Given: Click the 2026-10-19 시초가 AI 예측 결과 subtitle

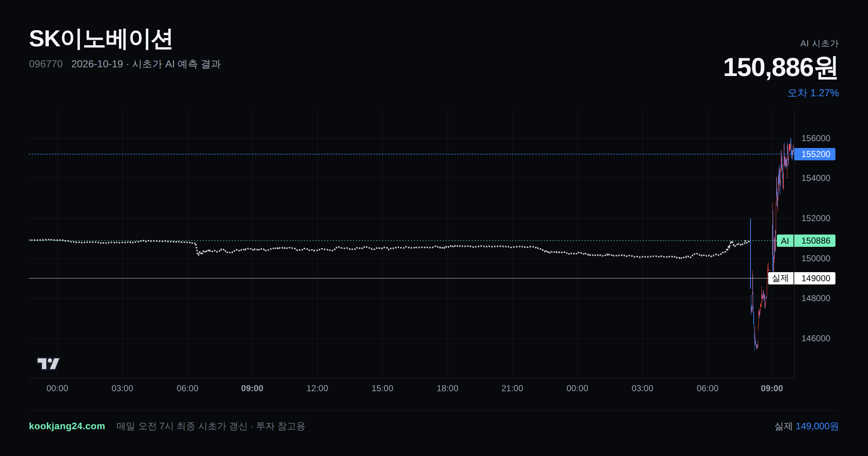Looking at the screenshot, I should [146, 64].
